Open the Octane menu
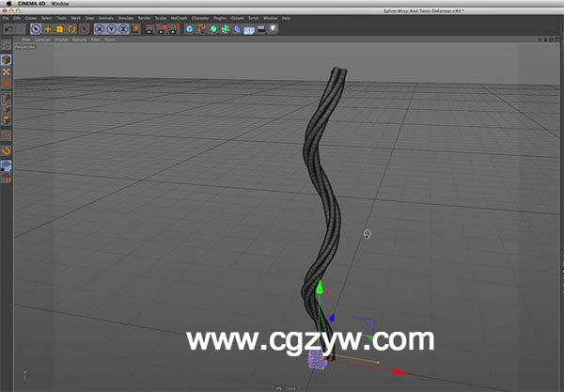Screen dimensions: 564x392 pyautogui.click(x=237, y=18)
